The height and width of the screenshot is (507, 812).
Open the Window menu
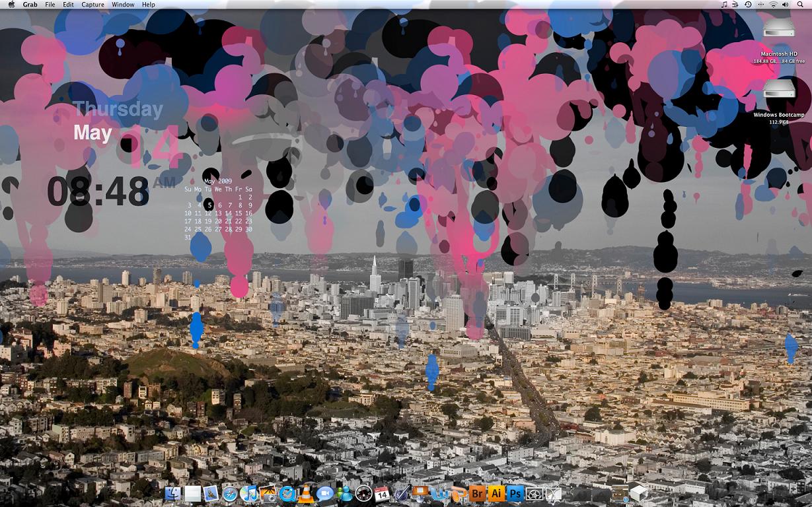click(x=123, y=4)
